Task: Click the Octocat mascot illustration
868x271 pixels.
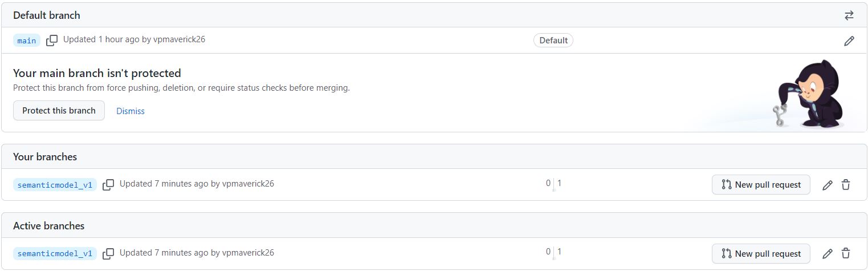Action: pos(809,95)
